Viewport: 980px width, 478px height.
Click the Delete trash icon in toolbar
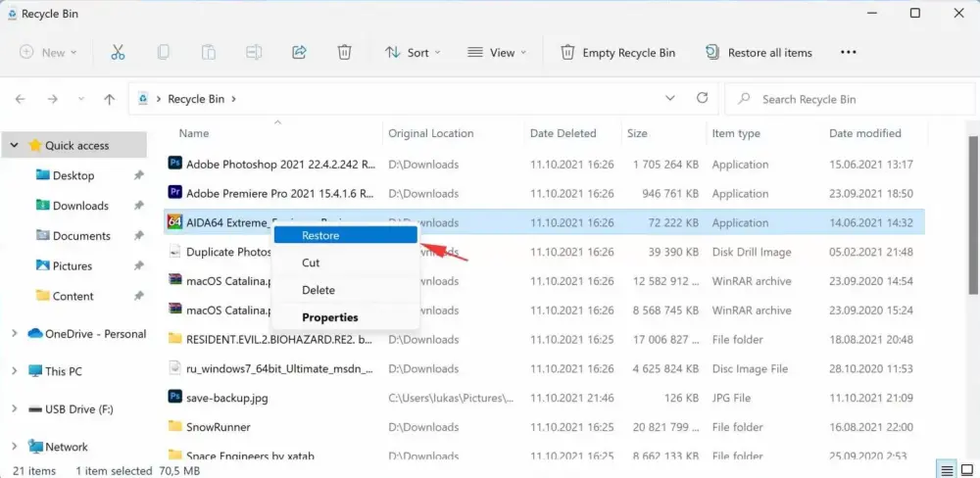(x=344, y=53)
